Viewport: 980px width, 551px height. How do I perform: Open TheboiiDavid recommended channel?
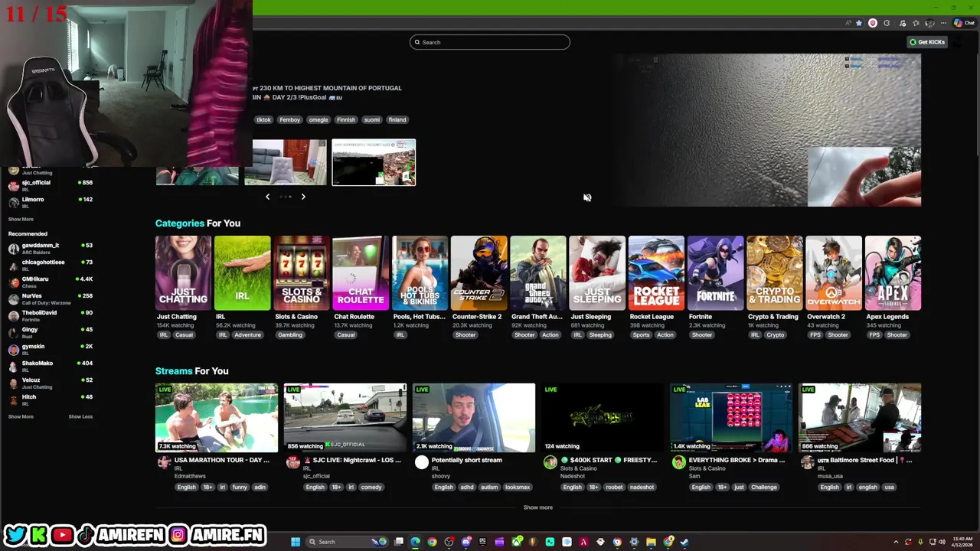click(x=50, y=315)
